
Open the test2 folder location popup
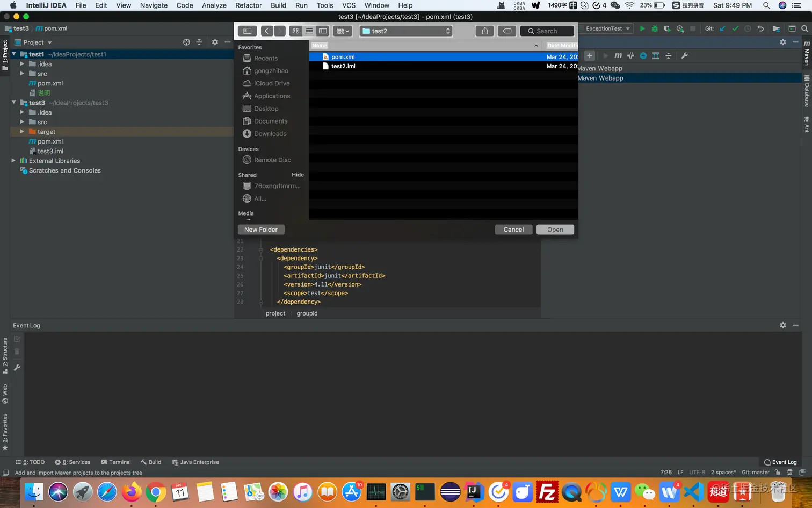coord(406,31)
